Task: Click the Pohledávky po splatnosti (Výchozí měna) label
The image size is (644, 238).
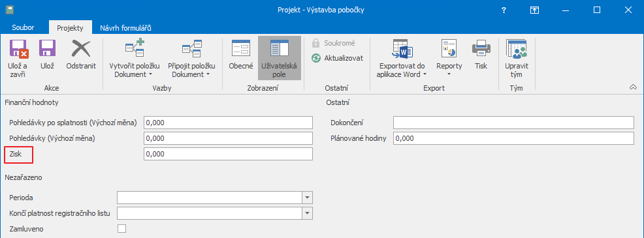Action: [x=72, y=123]
